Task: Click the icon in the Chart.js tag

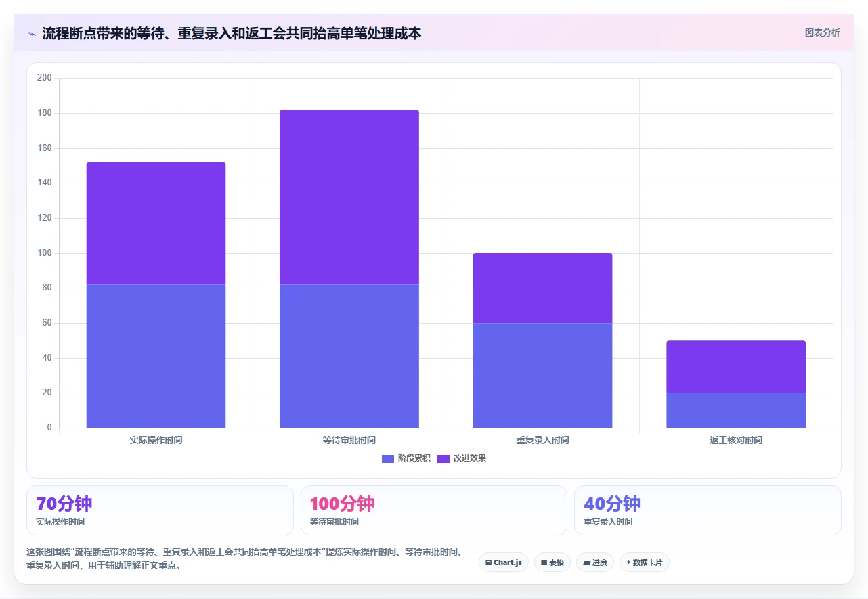Action: point(488,563)
